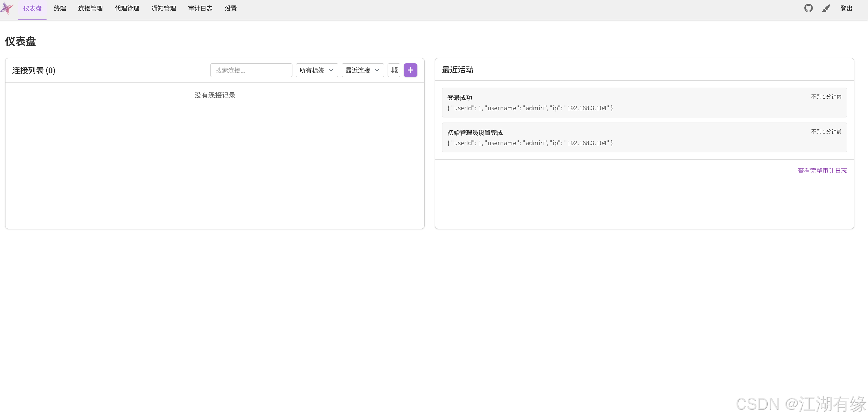Open the 最近连接 sort dropdown
This screenshot has height=418, width=868.
[362, 70]
